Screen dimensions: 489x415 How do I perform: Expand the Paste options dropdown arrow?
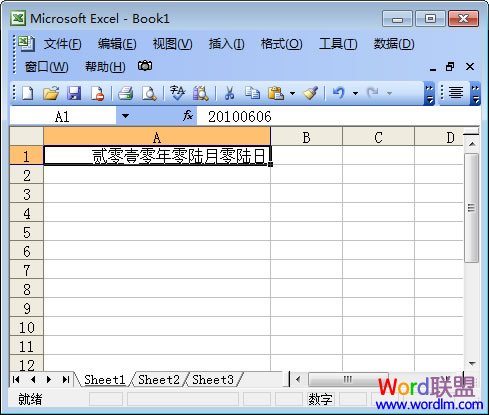pyautogui.click(x=292, y=93)
